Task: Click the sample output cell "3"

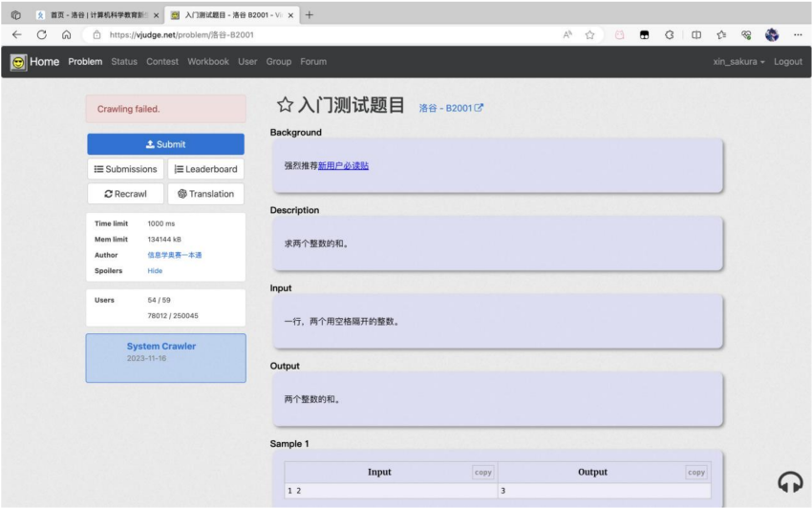Action: pos(605,491)
